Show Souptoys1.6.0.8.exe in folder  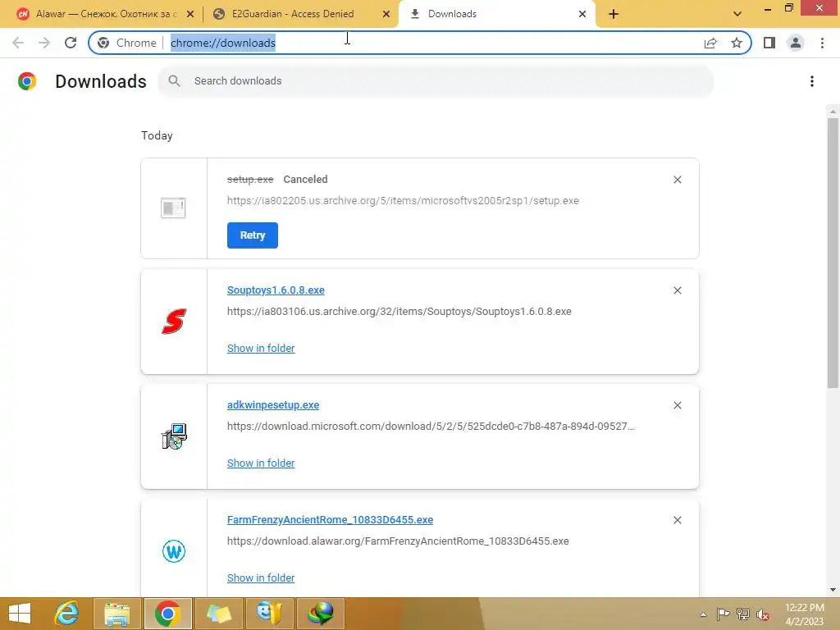point(261,348)
